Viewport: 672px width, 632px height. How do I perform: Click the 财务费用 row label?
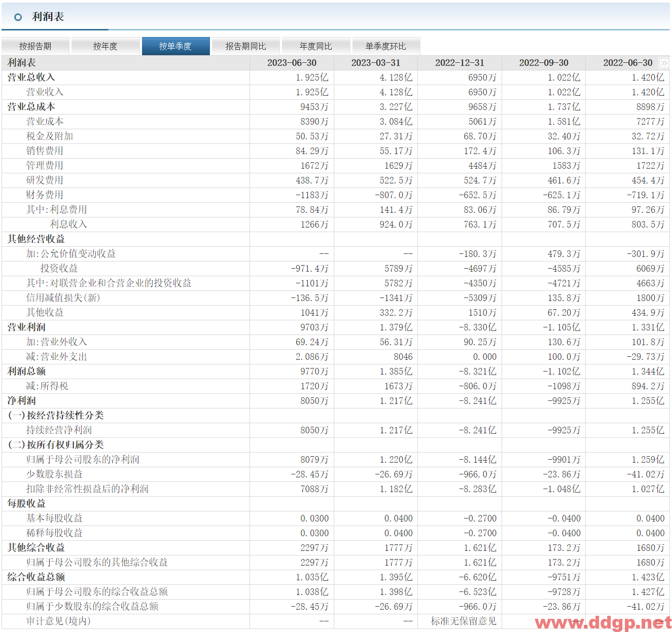(45, 195)
